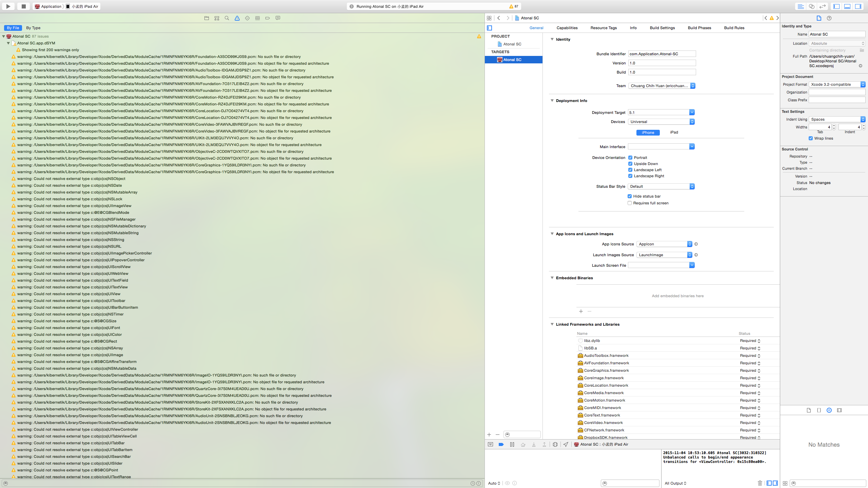Image resolution: width=868 pixels, height=488 pixels.
Task: Open the App Icons Source dropdown
Action: click(664, 244)
